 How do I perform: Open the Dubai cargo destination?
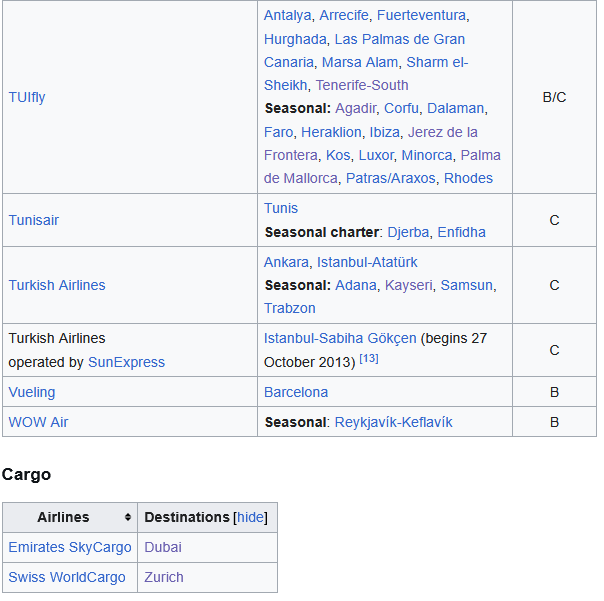click(163, 547)
